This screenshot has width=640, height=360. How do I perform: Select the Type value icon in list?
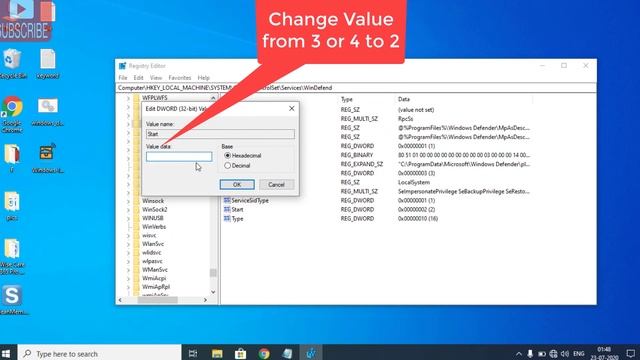point(227,218)
